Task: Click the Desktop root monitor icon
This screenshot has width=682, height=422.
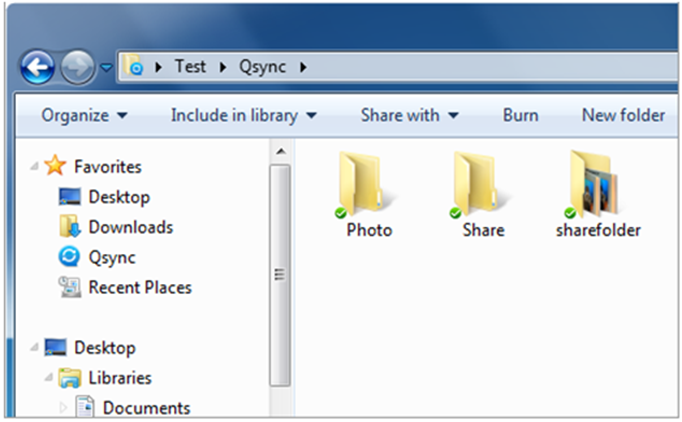Action: (55, 347)
